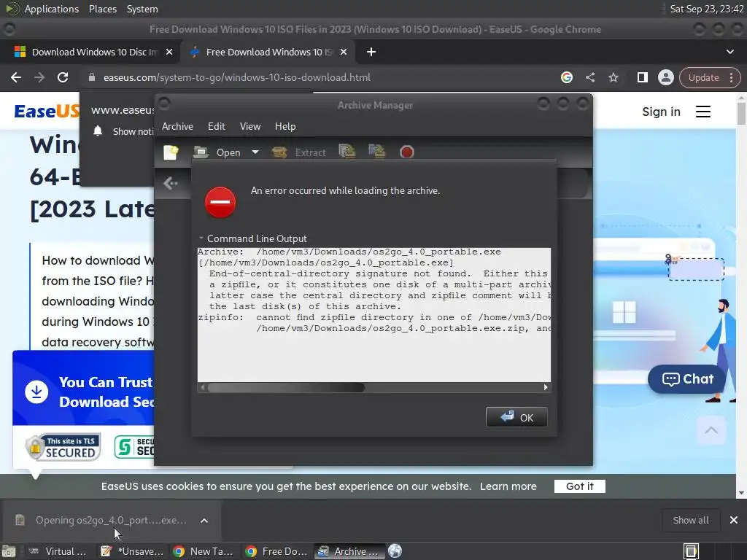This screenshot has width=747, height=560.
Task: Click Sign in on EaseUS page
Action: [661, 112]
